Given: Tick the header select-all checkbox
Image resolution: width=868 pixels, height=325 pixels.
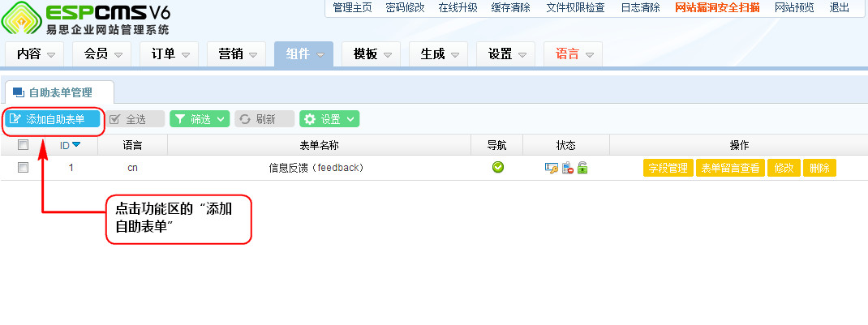Looking at the screenshot, I should [x=23, y=145].
